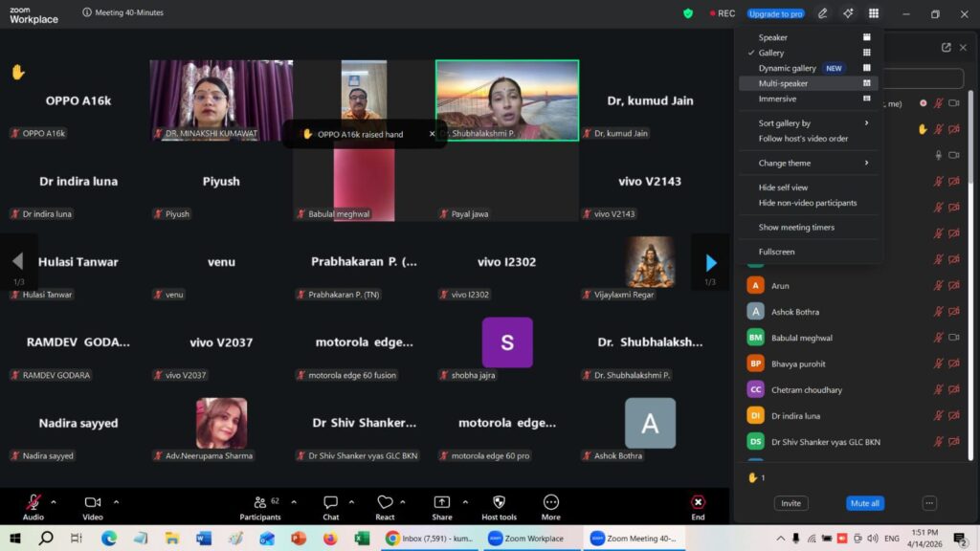End the meeting
This screenshot has width=980, height=551.
coord(698,502)
